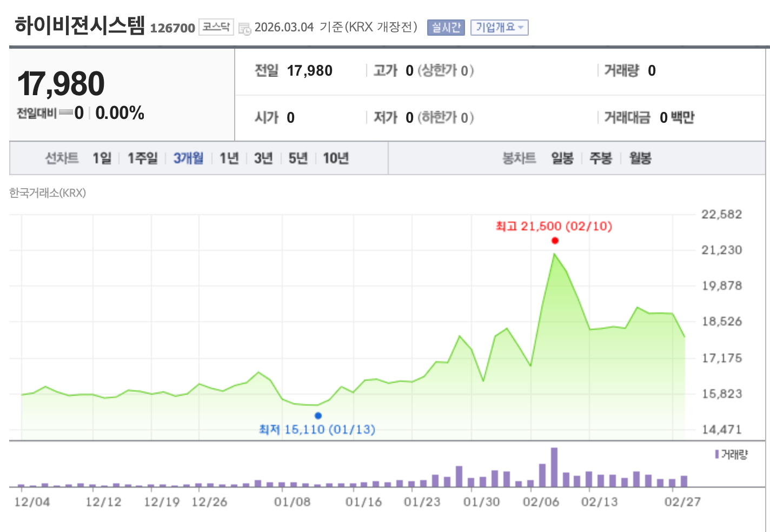
Task: Switch to 일봉 candlestick chart
Action: pos(562,158)
